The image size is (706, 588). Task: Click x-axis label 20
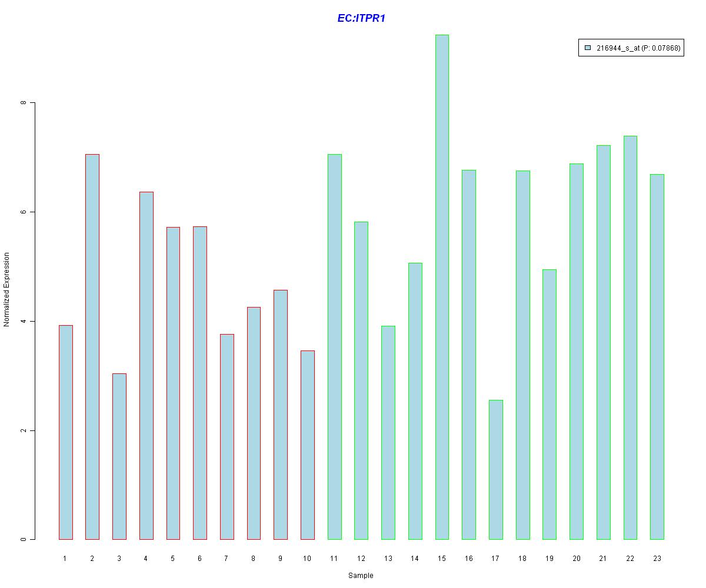tap(577, 558)
